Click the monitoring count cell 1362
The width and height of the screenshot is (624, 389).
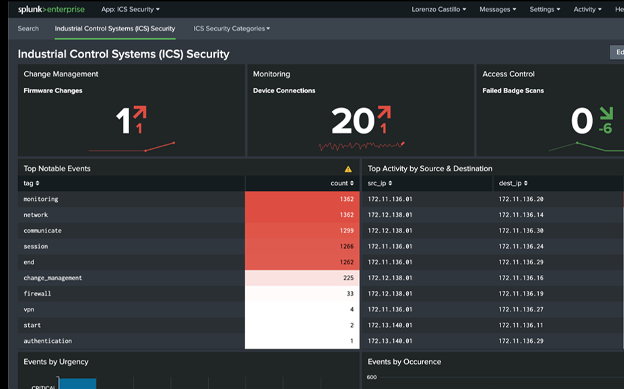point(302,199)
